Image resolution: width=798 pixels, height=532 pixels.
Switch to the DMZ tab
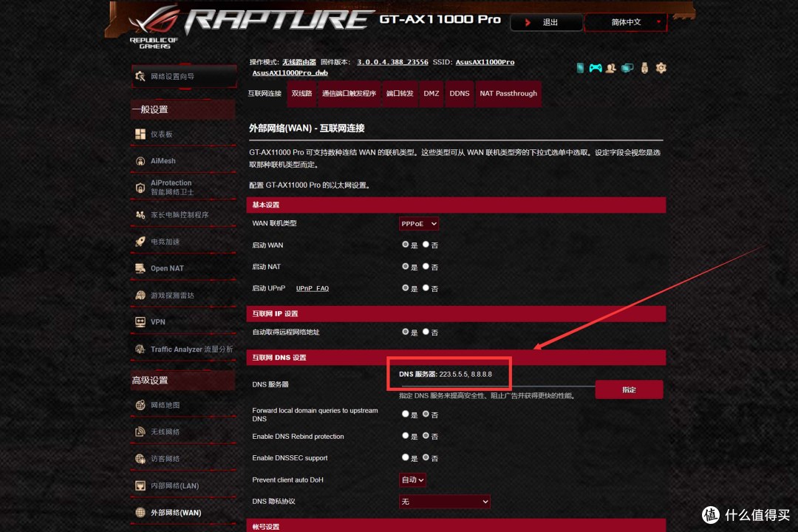431,94
